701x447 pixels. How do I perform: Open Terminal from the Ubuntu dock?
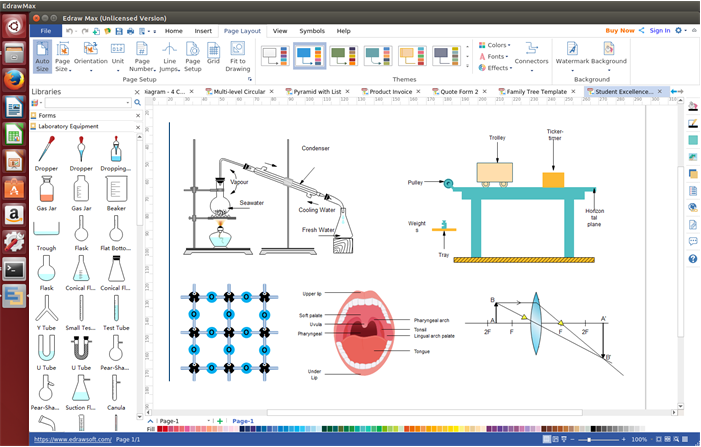coord(14,270)
